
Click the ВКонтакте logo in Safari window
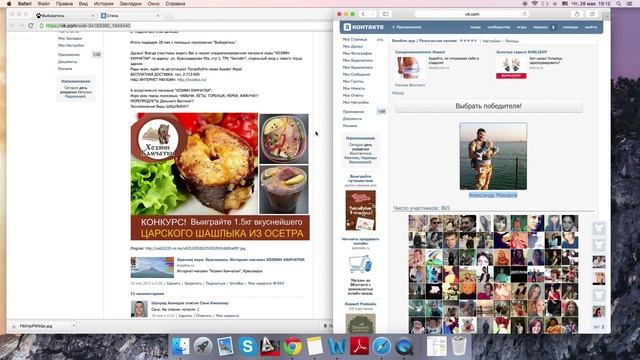(364, 27)
